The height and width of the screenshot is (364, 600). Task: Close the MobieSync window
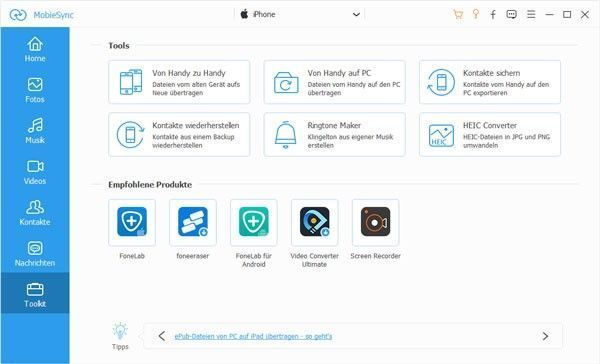tap(585, 15)
